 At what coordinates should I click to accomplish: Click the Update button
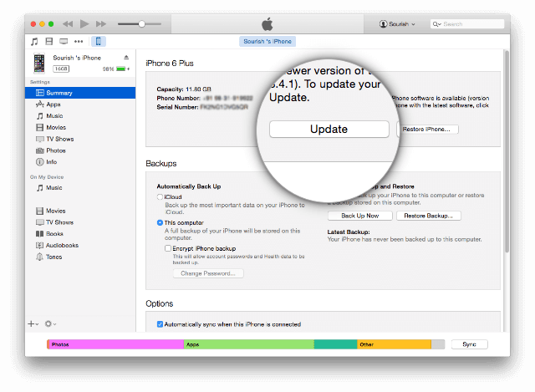[x=329, y=129]
